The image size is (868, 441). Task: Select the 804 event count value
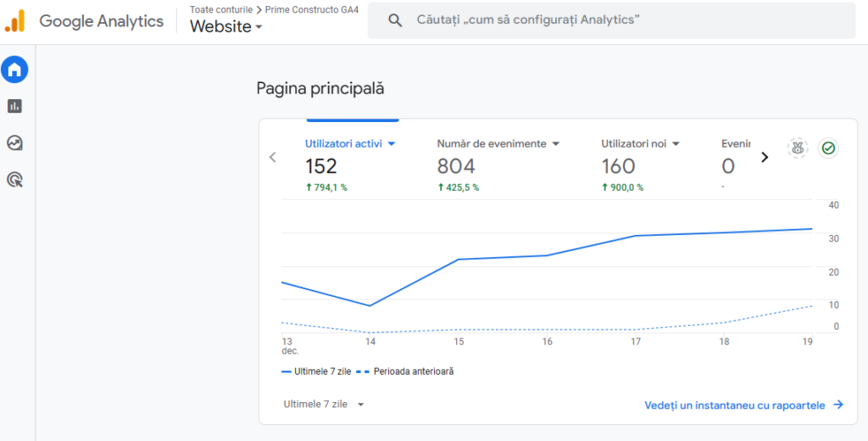pos(456,166)
